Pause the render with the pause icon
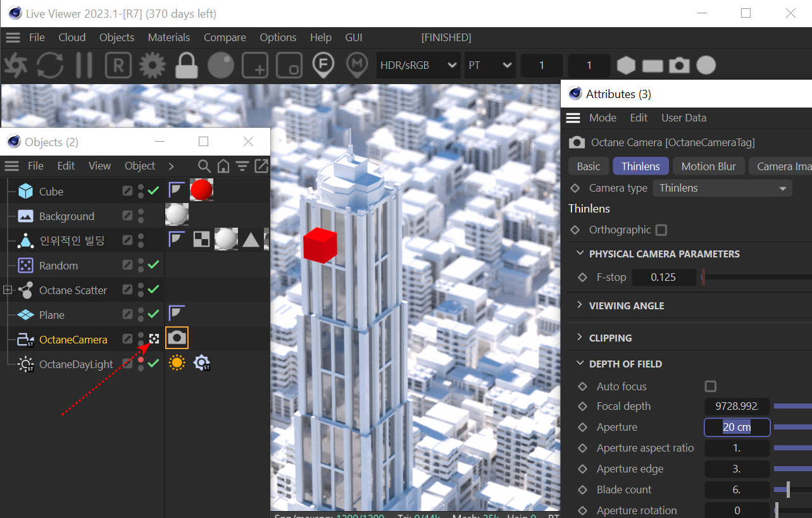 (x=84, y=65)
